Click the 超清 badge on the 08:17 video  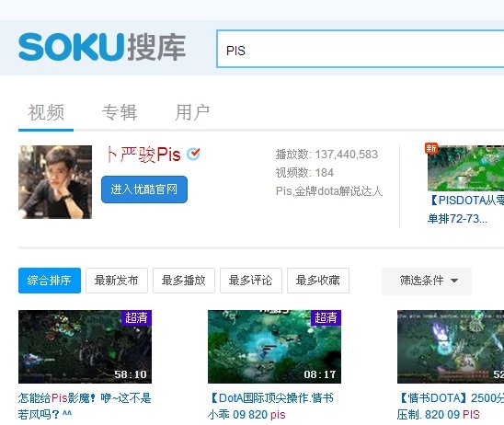(x=326, y=317)
